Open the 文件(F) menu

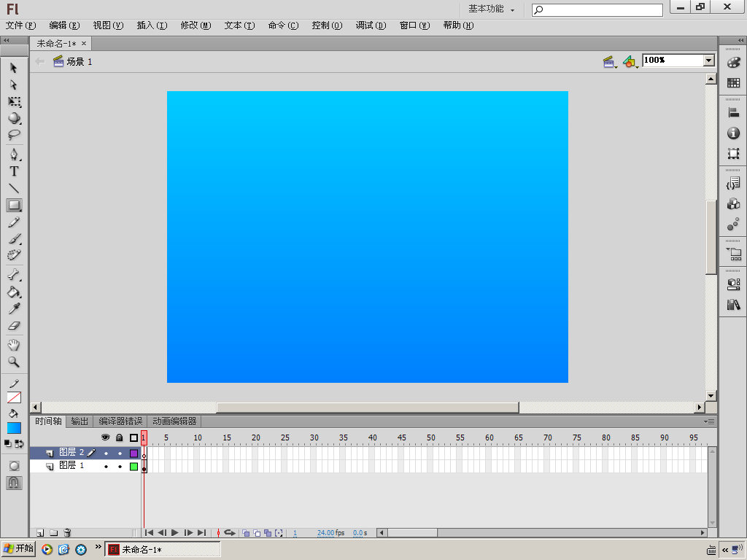[21, 26]
